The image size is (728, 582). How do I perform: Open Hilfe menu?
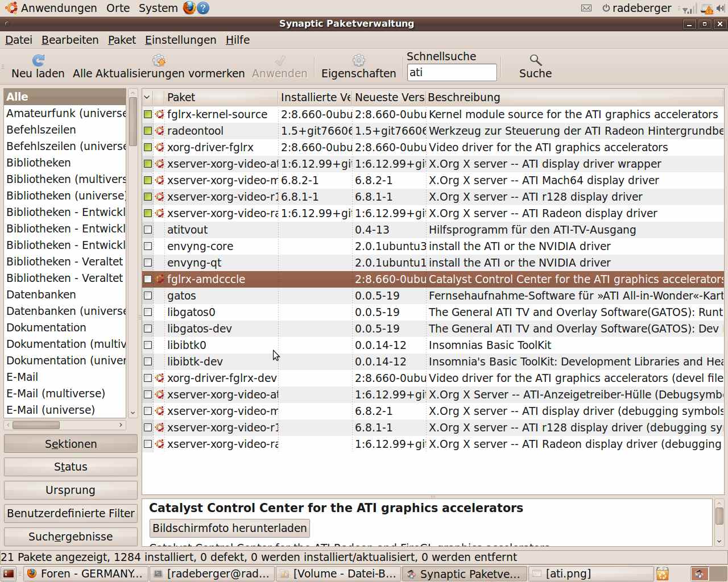pyautogui.click(x=238, y=40)
